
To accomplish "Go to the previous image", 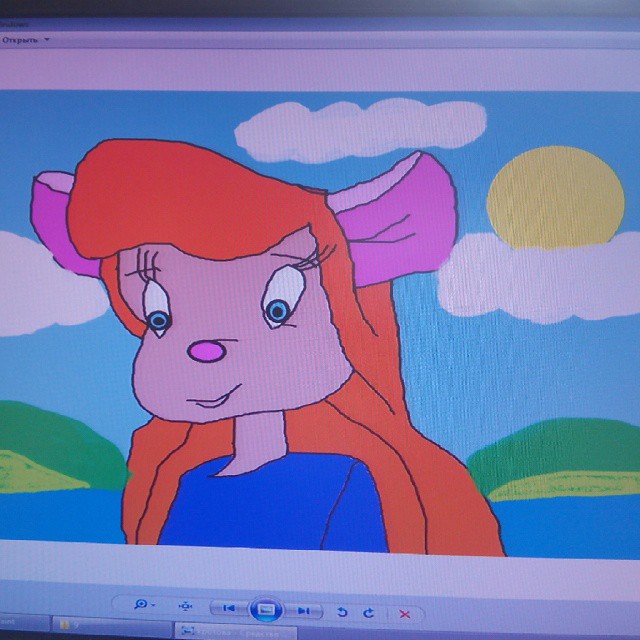I will (229, 608).
